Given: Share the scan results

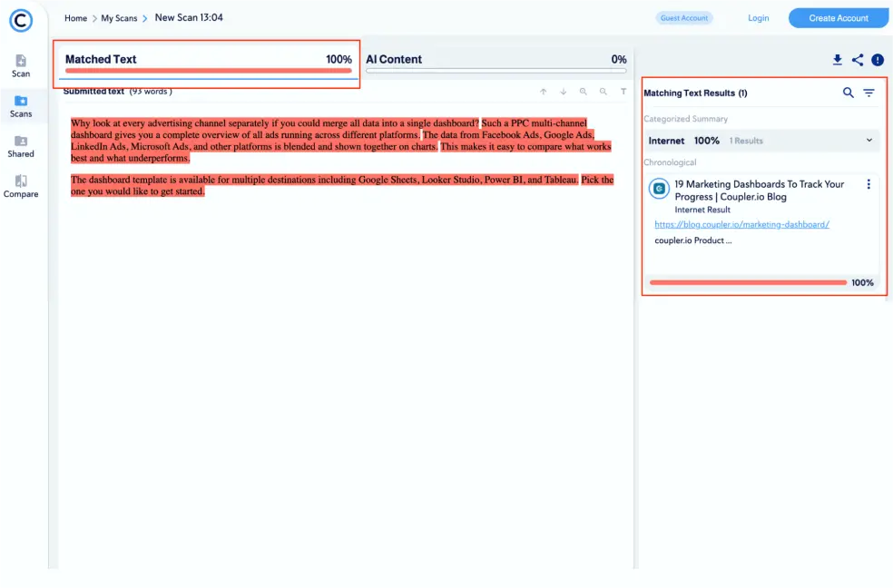Looking at the screenshot, I should point(857,60).
